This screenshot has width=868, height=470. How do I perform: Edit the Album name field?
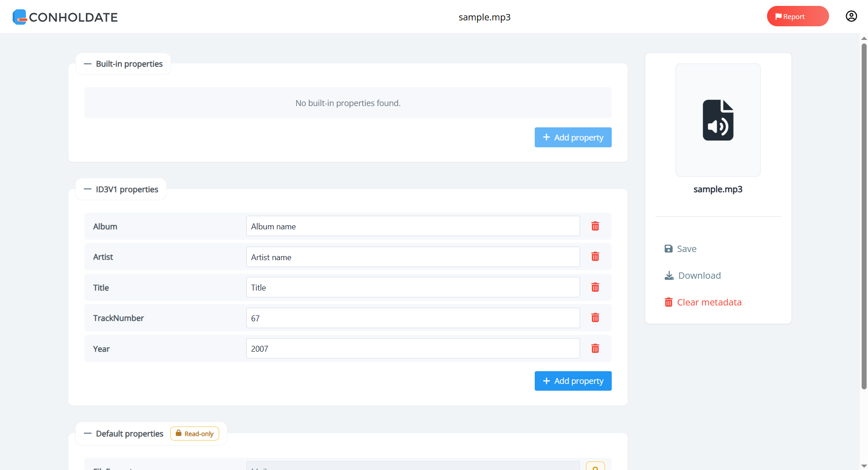[x=412, y=226]
